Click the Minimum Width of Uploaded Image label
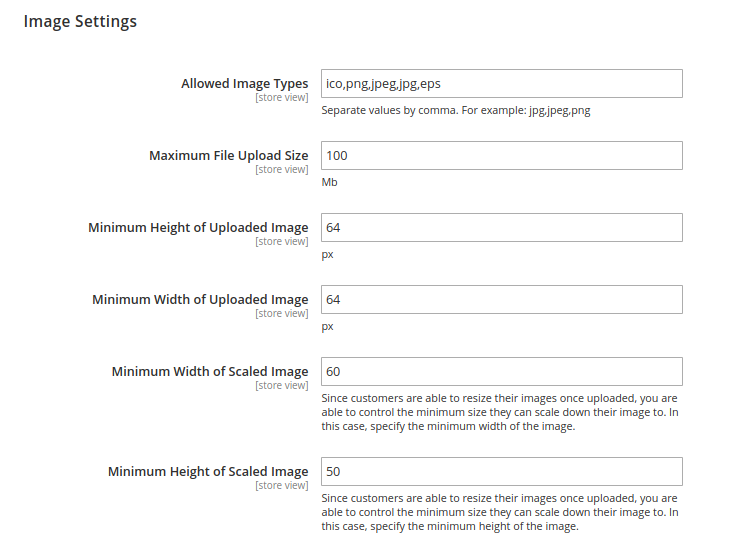The height and width of the screenshot is (545, 750). click(x=200, y=300)
